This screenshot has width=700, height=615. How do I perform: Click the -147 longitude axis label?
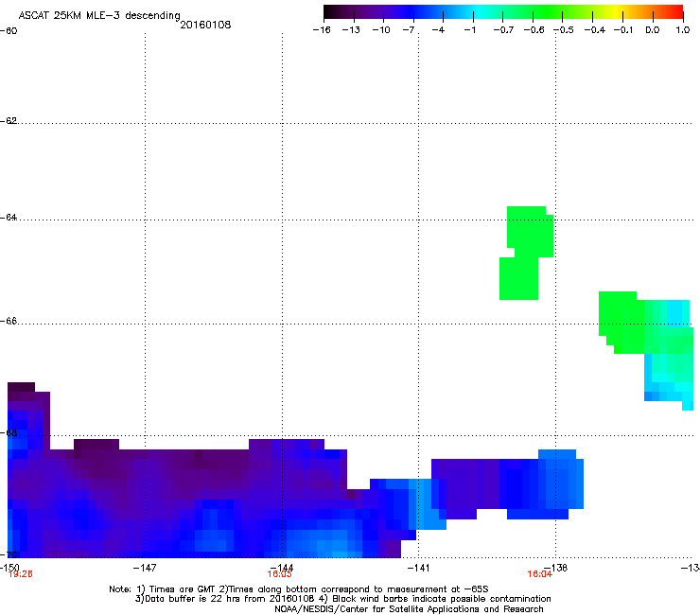(145, 567)
